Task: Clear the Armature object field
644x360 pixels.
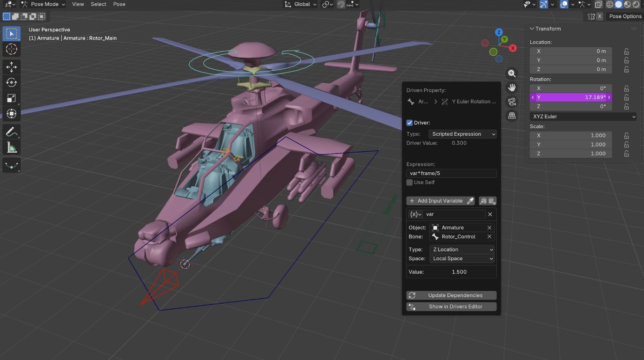Action: pyautogui.click(x=489, y=228)
